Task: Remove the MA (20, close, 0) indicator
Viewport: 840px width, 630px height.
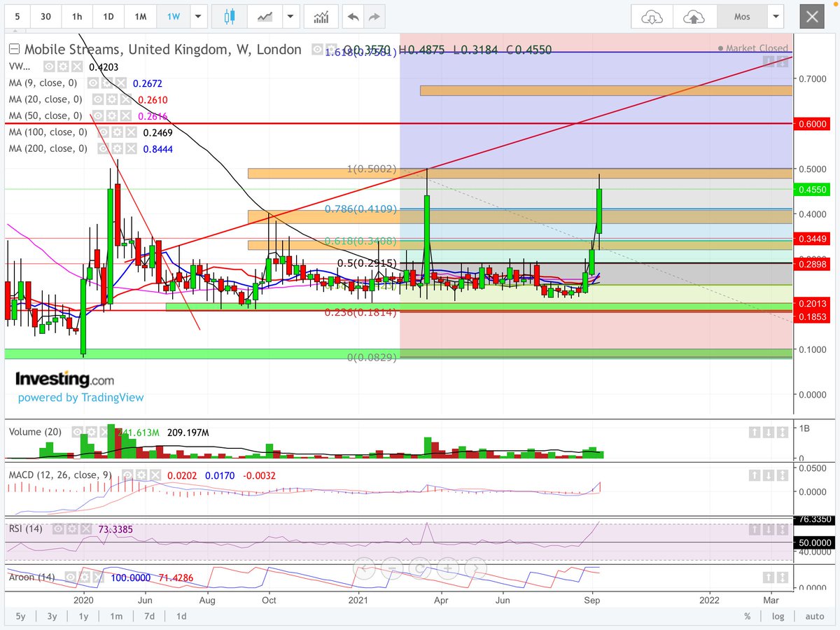Action: (126, 99)
